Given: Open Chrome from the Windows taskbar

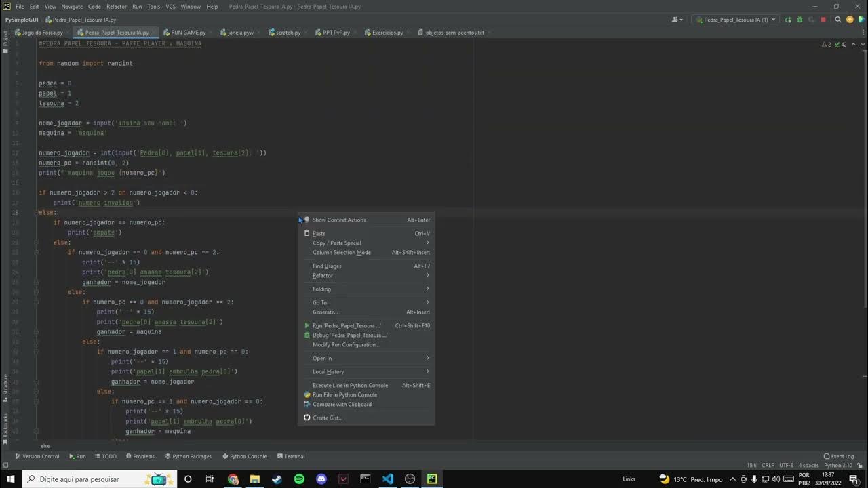Looking at the screenshot, I should click(233, 479).
